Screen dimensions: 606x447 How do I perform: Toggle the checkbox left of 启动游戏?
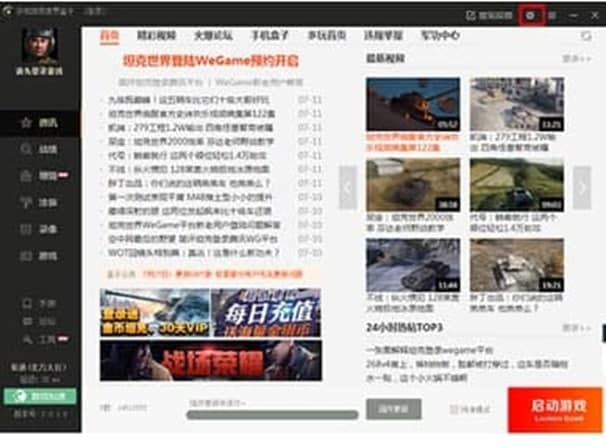[x=454, y=409]
